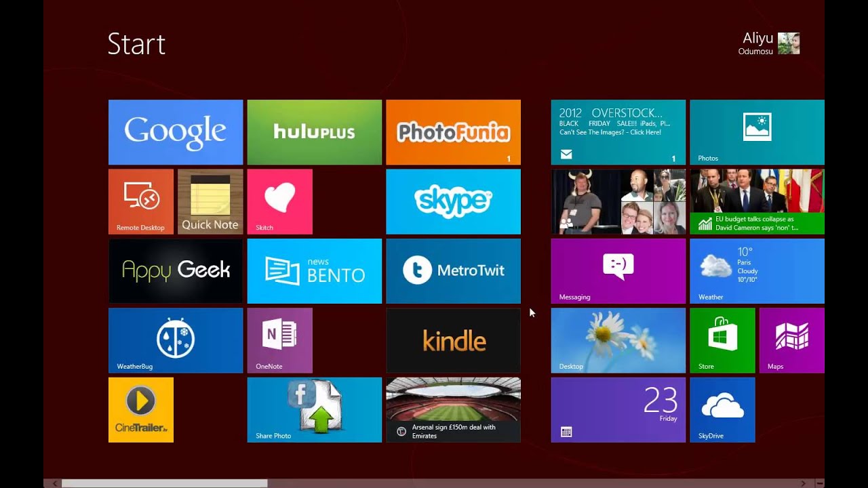
Task: Launch the Hulu Plus tile
Action: tap(315, 132)
